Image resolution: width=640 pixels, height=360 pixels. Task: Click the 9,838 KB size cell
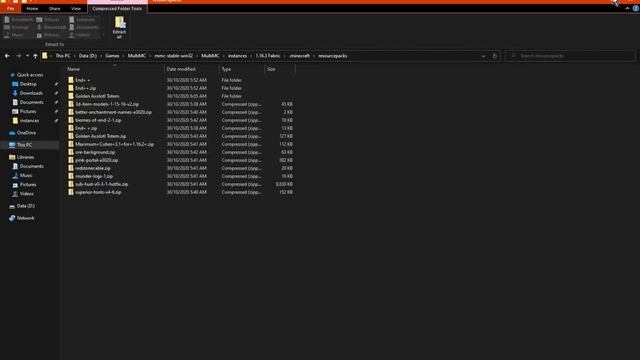click(x=284, y=184)
